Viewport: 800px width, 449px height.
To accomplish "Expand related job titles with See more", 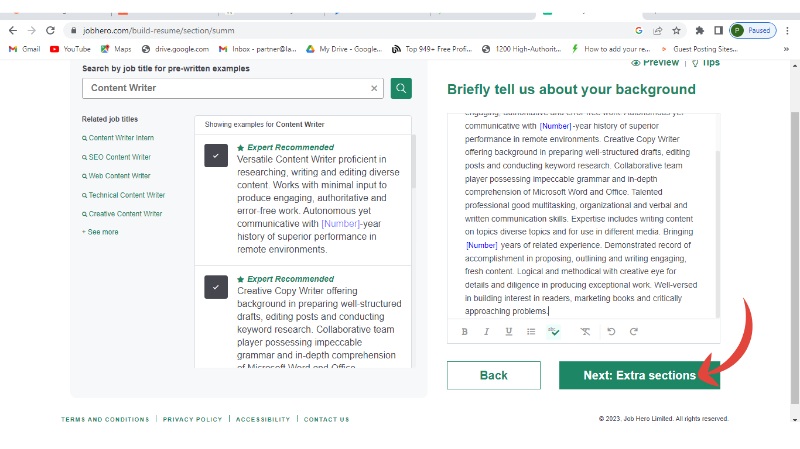I will [103, 232].
